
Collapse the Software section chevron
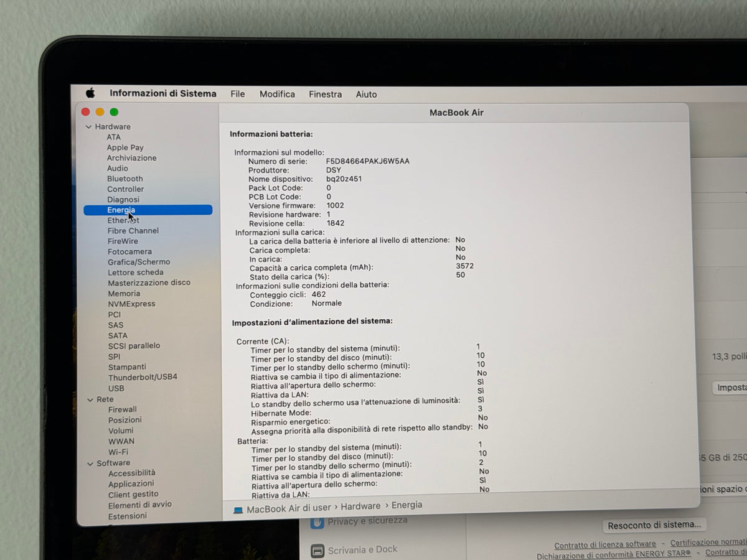(90, 464)
